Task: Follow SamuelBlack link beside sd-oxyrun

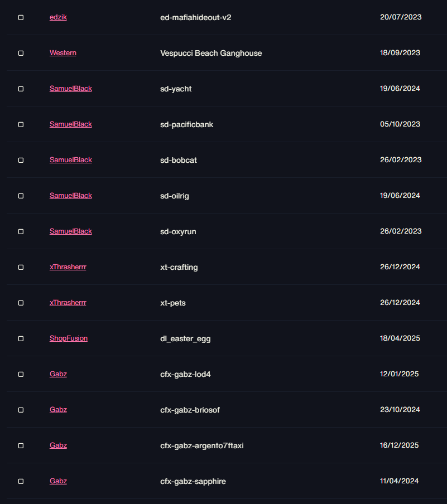Action: 71,231
